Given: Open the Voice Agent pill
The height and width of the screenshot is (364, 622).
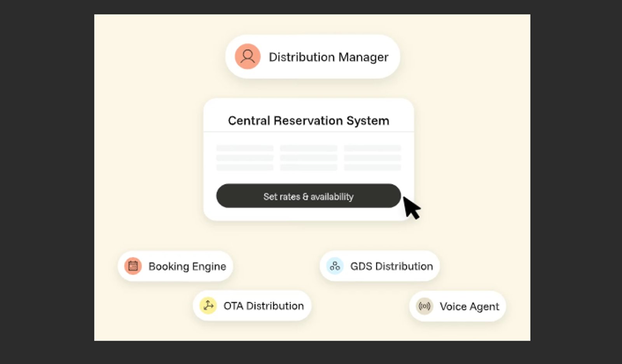Looking at the screenshot, I should (457, 306).
